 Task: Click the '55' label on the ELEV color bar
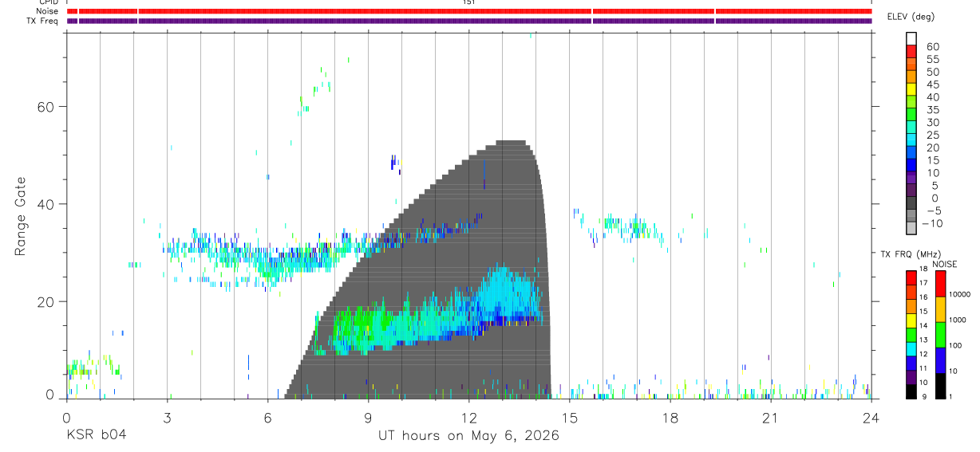(932, 60)
